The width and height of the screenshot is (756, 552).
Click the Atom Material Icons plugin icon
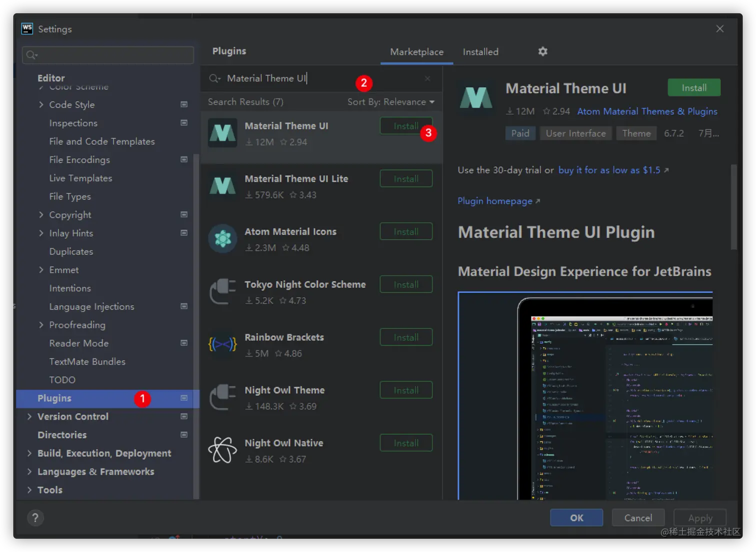(x=222, y=239)
